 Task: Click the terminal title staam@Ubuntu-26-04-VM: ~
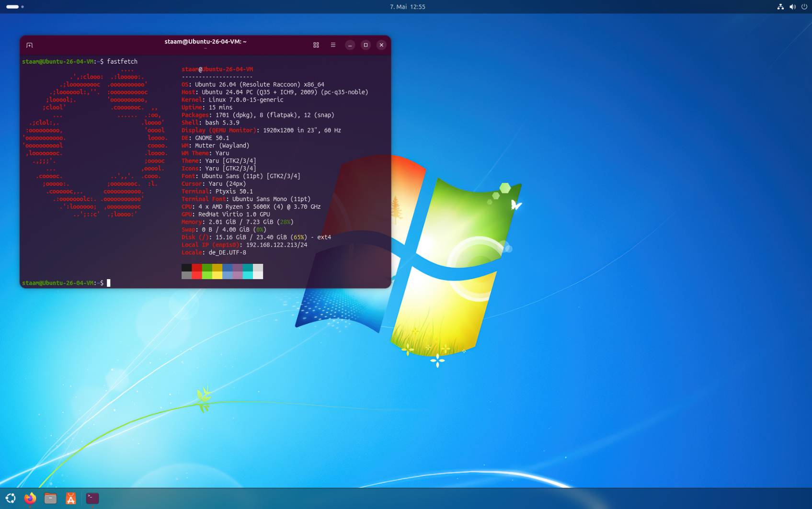tap(206, 42)
